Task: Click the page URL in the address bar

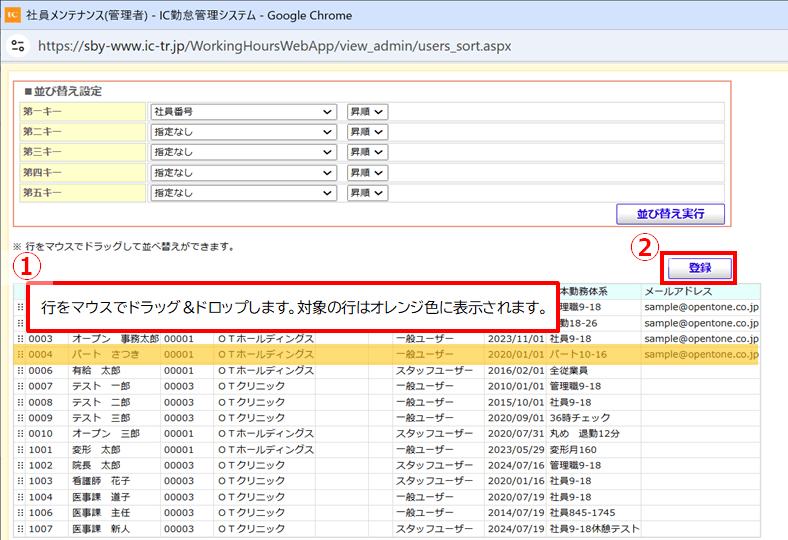Action: [274, 46]
